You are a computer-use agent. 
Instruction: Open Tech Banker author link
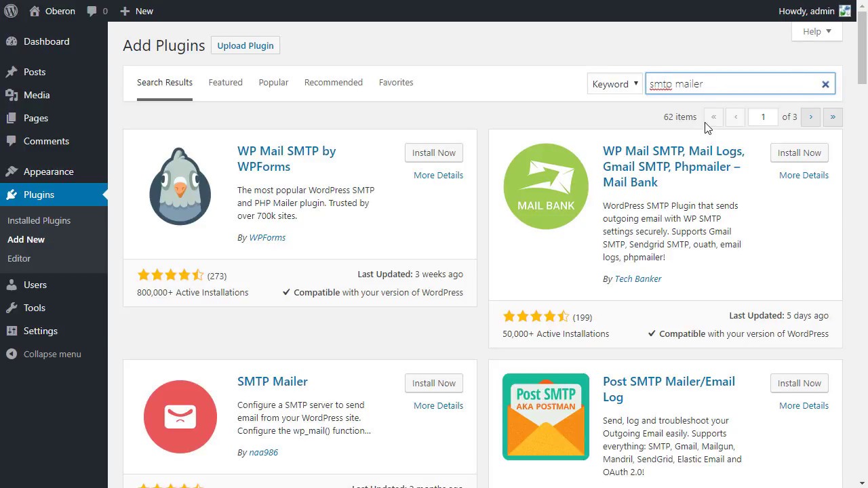click(x=638, y=279)
